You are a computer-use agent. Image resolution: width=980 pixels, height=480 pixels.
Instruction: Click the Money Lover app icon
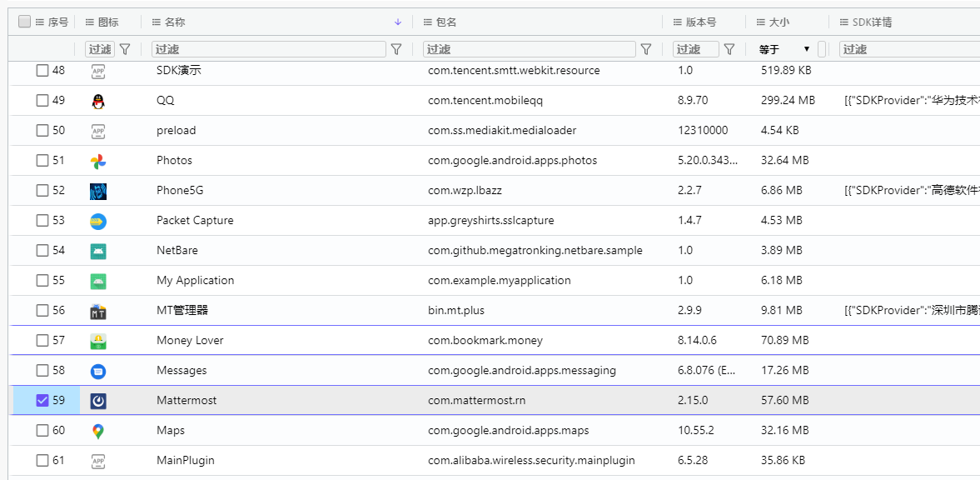98,341
